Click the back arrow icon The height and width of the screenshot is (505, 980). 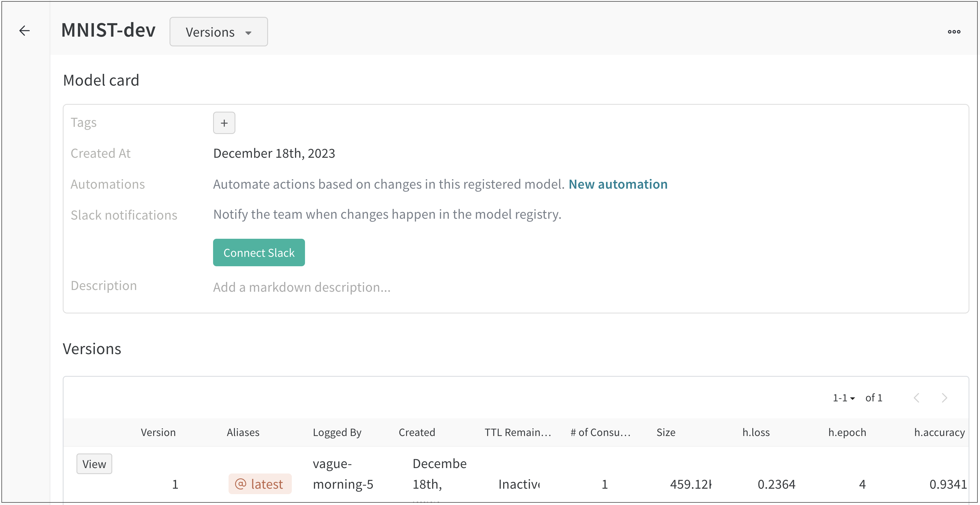coord(24,31)
